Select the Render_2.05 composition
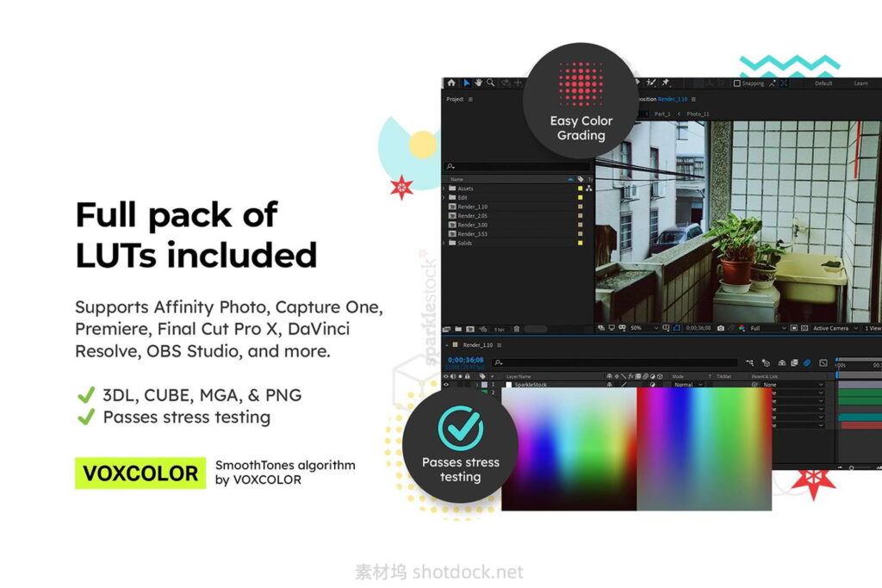Screen dimensions: 882x588 pyautogui.click(x=473, y=216)
